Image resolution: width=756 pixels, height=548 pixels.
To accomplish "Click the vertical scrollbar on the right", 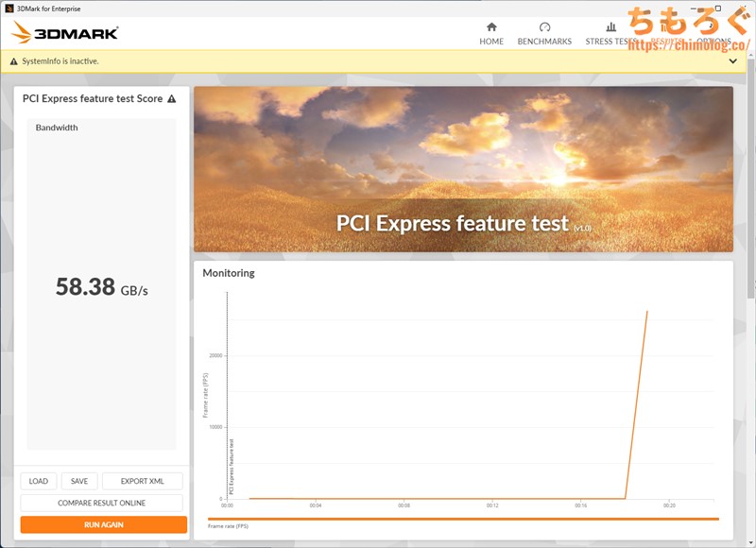I will tap(750, 283).
